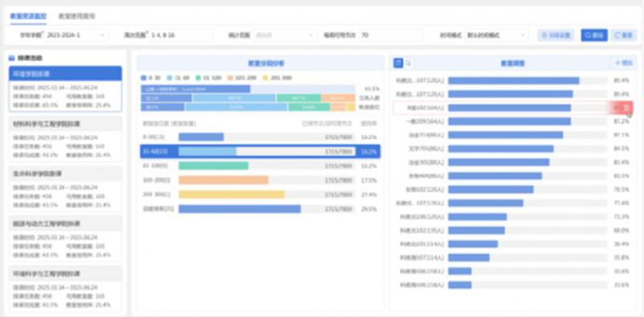Select the highlighted 31-60 capacity row

(x=260, y=151)
